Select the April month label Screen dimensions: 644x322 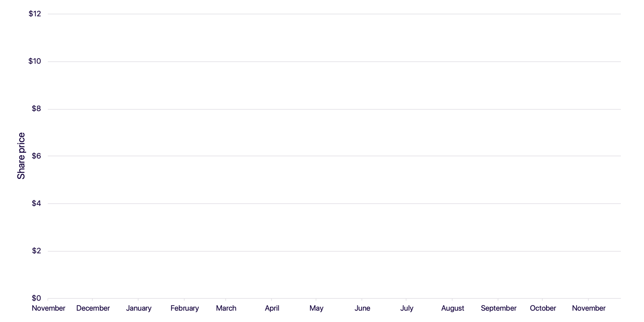pyautogui.click(x=272, y=308)
